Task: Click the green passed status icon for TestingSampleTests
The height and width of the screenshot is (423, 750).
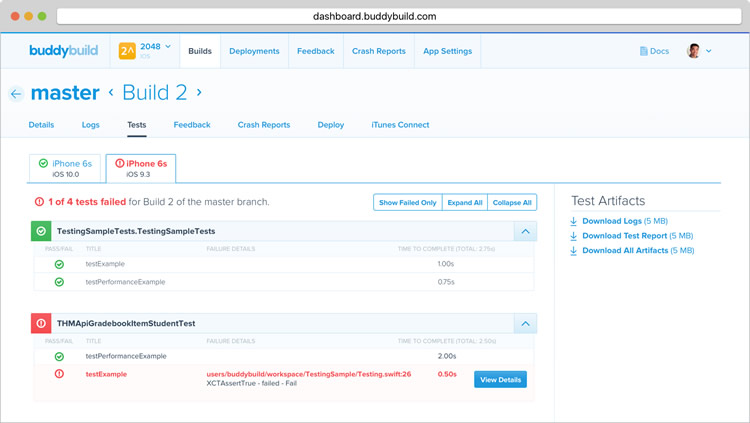Action: (42, 231)
